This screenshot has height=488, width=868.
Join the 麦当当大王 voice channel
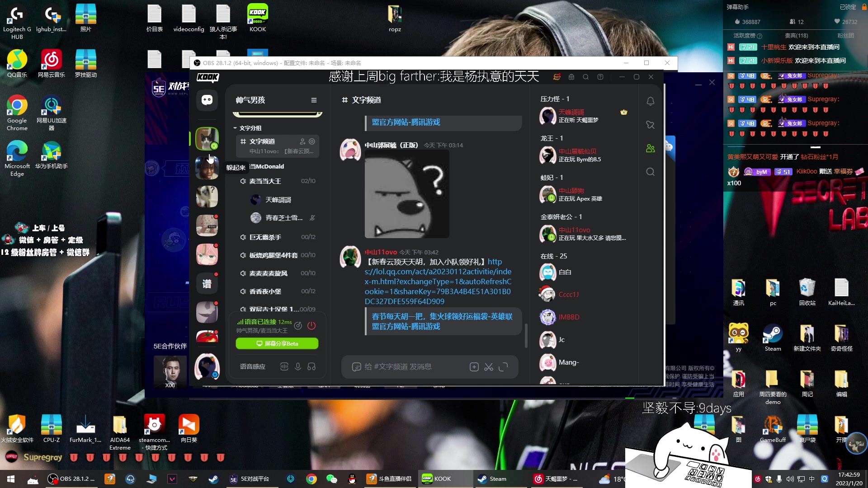click(278, 181)
